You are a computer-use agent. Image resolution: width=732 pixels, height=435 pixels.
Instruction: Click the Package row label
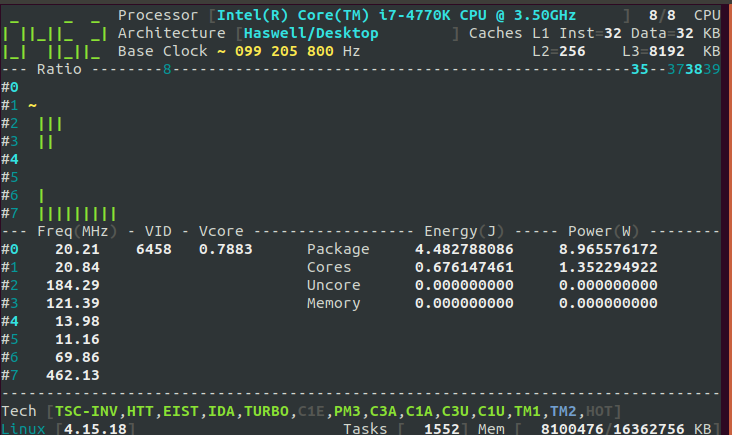tap(338, 250)
